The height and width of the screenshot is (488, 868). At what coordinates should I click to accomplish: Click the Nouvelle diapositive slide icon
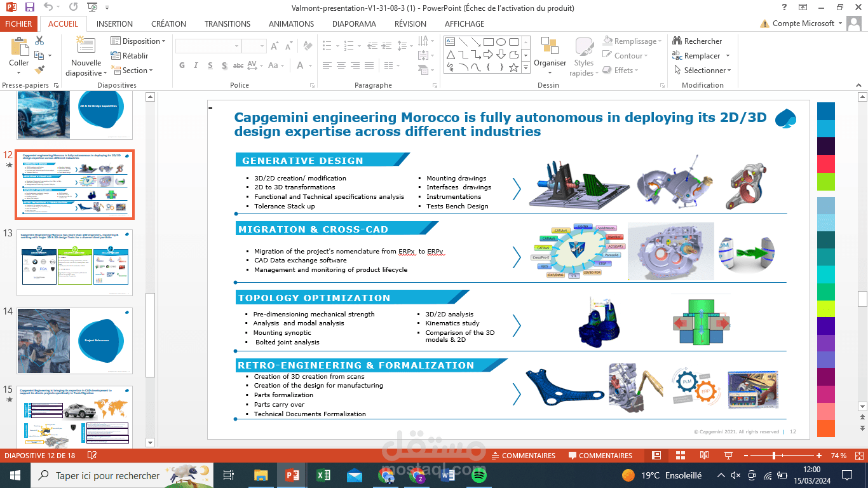pyautogui.click(x=85, y=46)
